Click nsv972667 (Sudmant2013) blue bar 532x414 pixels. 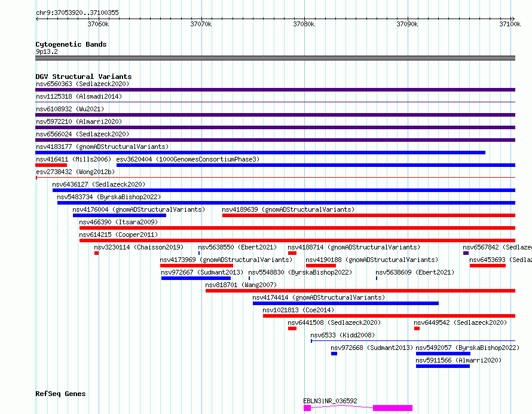196,278
